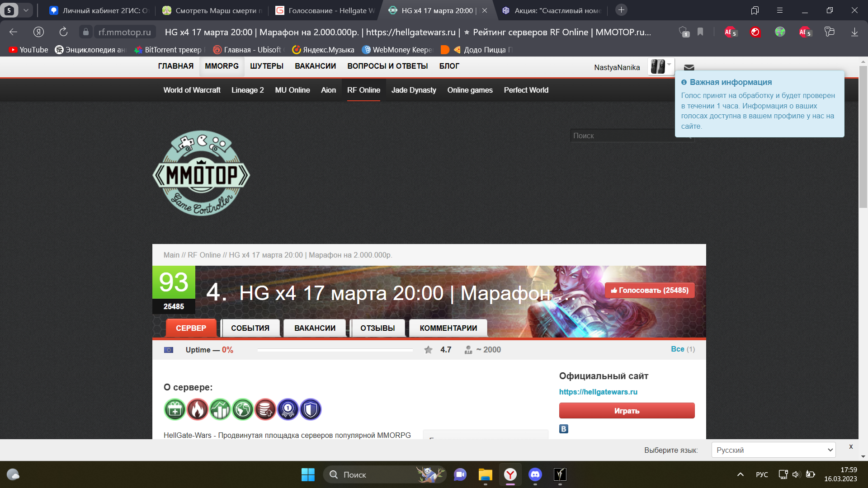Reload the page with the refresh icon
The width and height of the screenshot is (868, 488).
point(63,32)
